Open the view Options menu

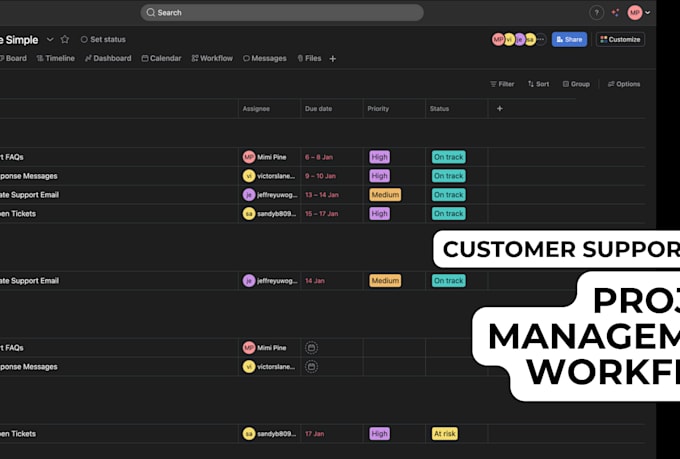624,84
